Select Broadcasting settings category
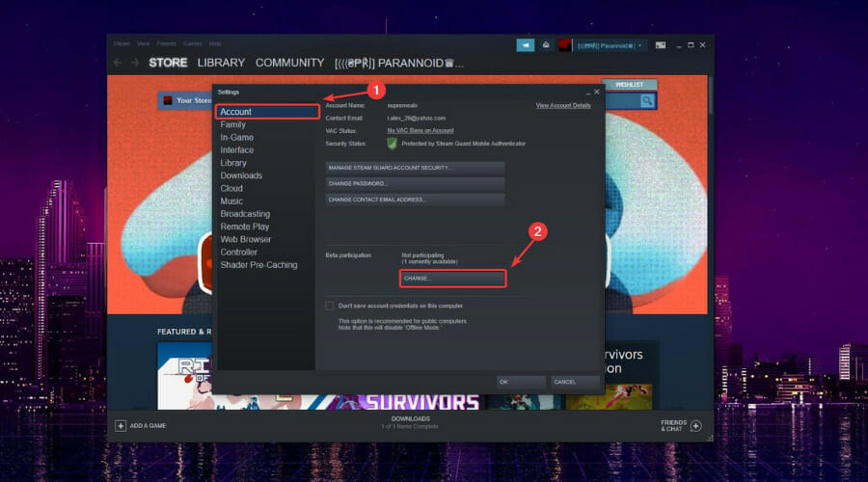This screenshot has height=482, width=868. coord(245,214)
